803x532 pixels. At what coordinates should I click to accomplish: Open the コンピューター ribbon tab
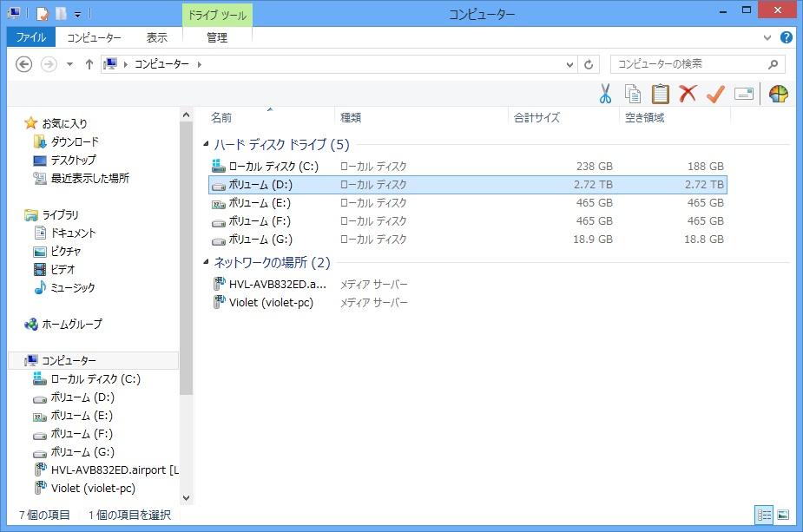pos(95,37)
